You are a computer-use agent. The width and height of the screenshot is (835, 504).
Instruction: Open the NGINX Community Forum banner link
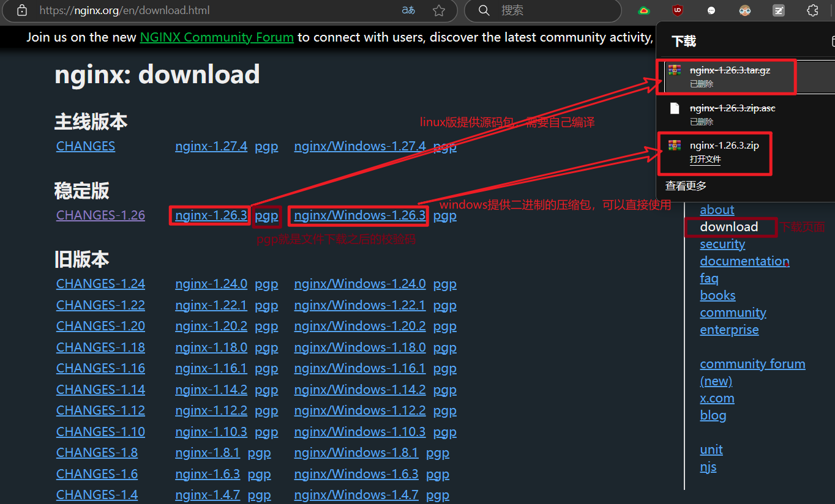tap(217, 37)
